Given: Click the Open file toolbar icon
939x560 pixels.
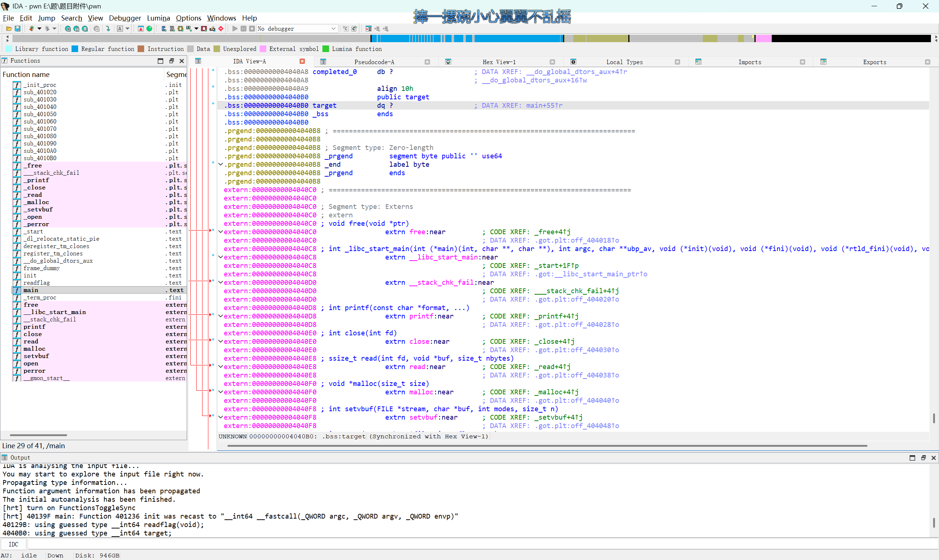Looking at the screenshot, I should pos(9,29).
